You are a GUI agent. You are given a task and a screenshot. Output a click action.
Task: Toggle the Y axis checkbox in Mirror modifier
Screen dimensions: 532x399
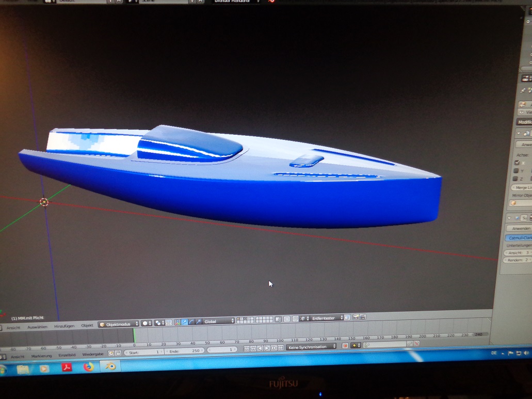pyautogui.click(x=516, y=170)
